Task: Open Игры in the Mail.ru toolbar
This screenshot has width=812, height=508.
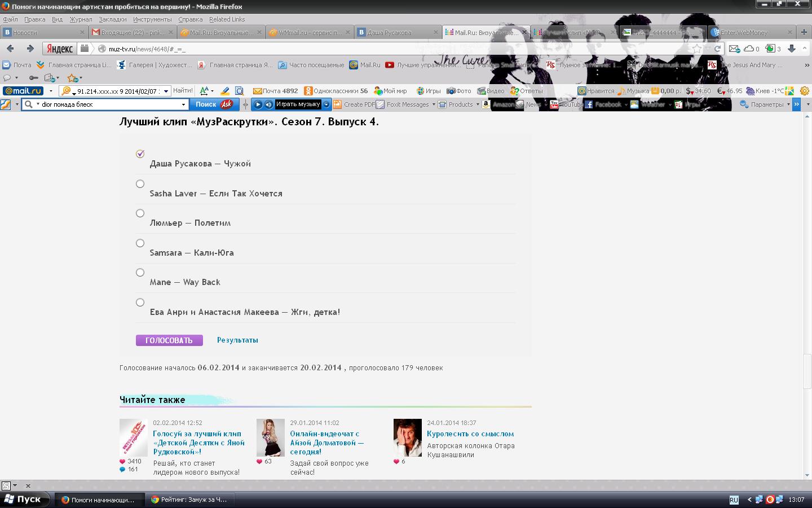Action: pyautogui.click(x=429, y=90)
